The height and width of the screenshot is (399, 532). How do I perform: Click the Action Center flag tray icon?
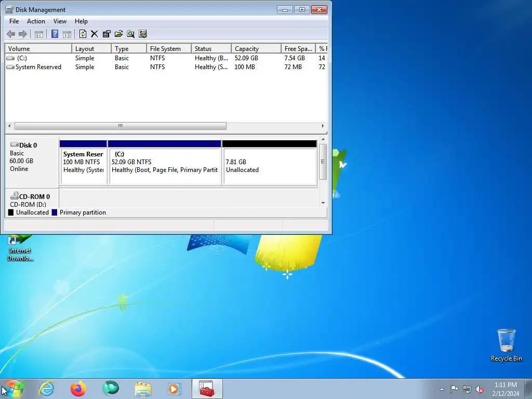(454, 389)
